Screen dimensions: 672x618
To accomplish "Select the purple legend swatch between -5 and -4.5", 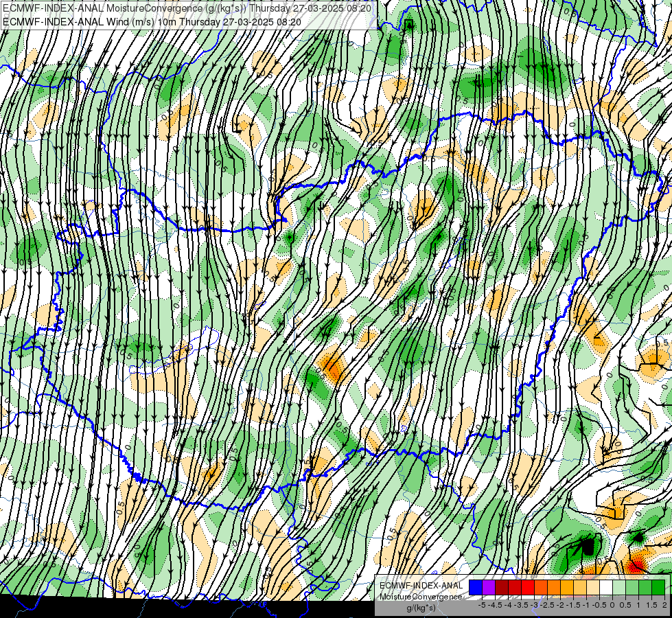I will 489,588.
